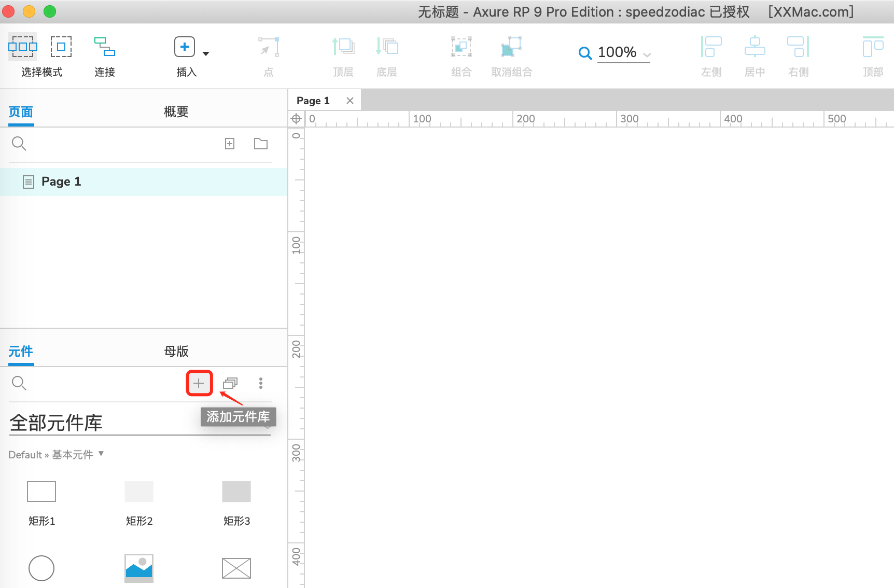Select the ellipse widget thumbnail
This screenshot has width=894, height=588.
coord(41,568)
